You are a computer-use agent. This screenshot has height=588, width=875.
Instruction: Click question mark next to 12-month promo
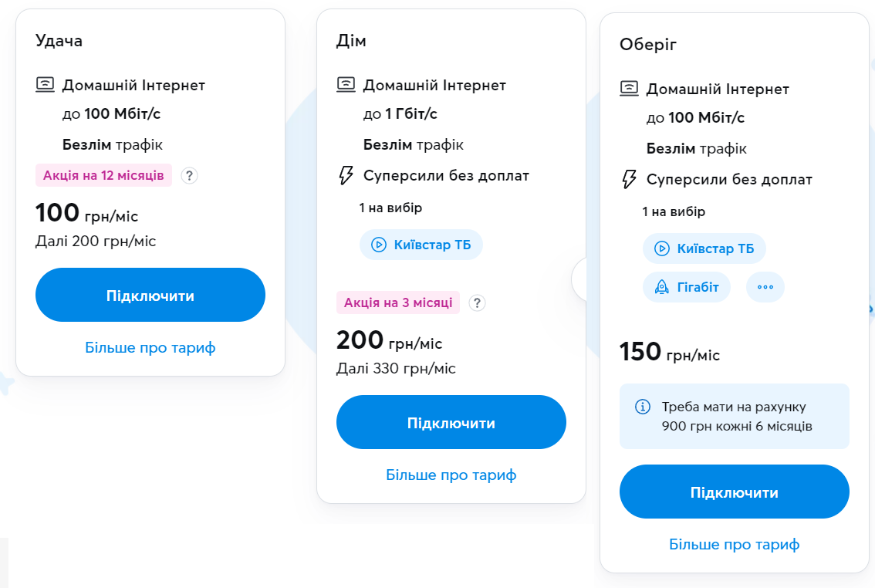pos(190,176)
